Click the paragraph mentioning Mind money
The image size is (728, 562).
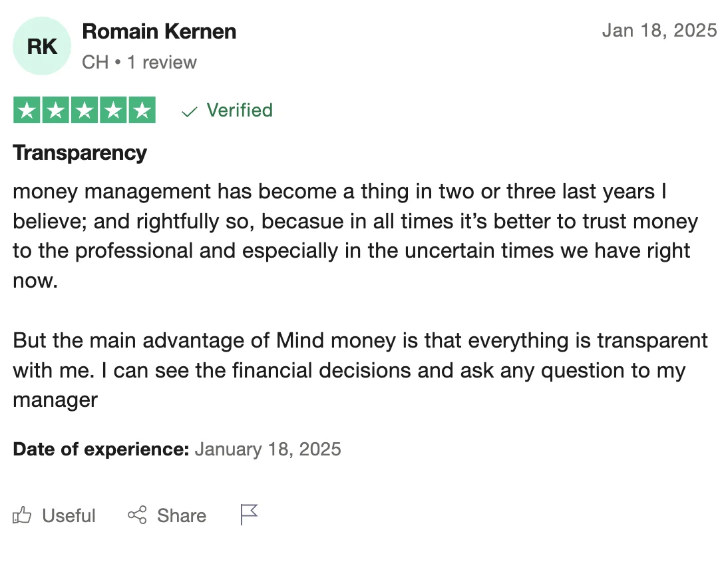[359, 370]
